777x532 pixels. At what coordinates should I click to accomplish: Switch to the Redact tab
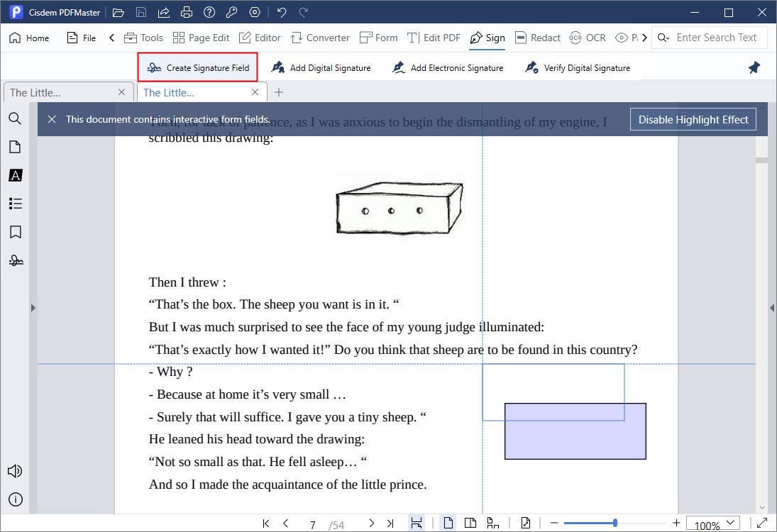click(538, 38)
